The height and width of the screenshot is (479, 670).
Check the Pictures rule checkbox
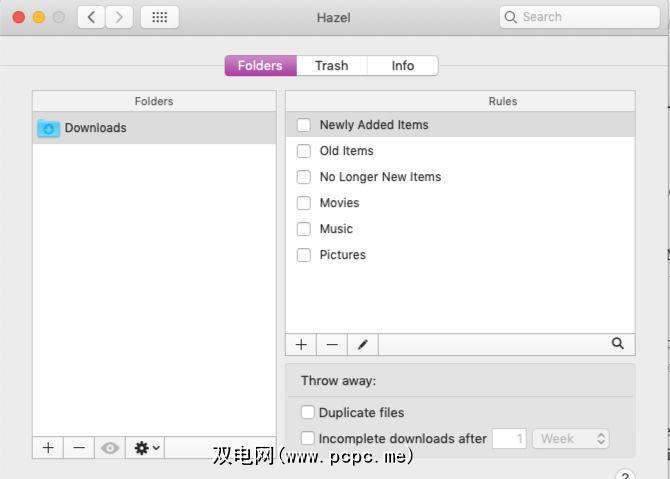coord(304,255)
